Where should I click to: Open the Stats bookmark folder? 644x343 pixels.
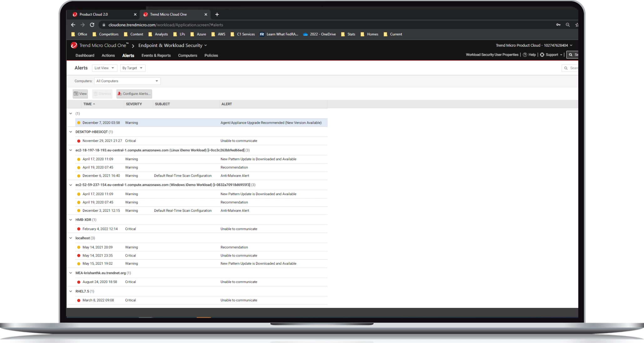(348, 34)
